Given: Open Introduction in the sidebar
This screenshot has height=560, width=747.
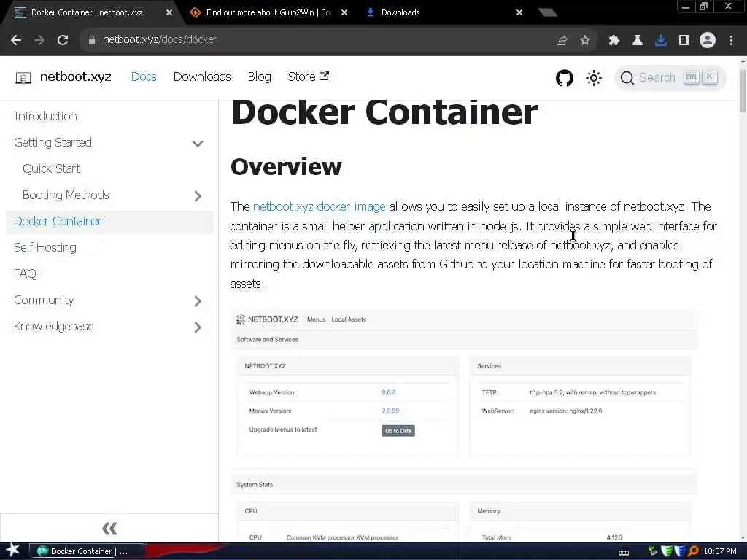Looking at the screenshot, I should (45, 116).
